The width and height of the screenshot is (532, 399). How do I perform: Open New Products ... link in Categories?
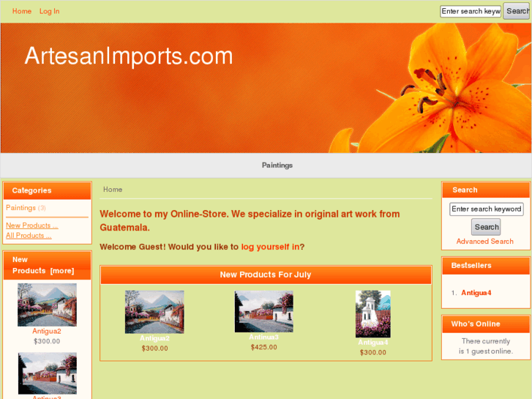(x=32, y=225)
